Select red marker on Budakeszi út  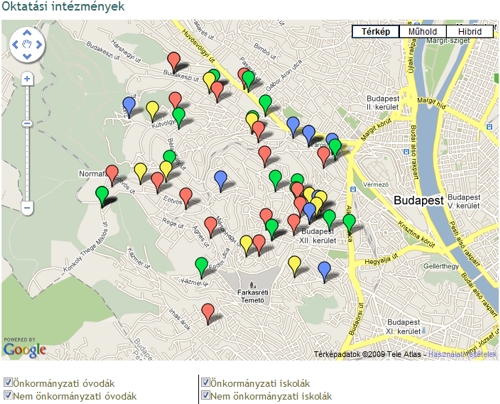pyautogui.click(x=174, y=60)
